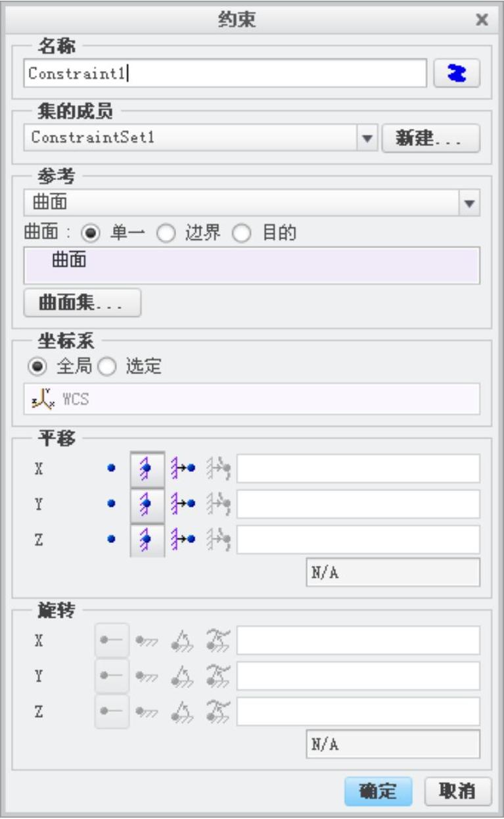
Task: Open the ConstraintSet1 dropdown list
Action: [x=367, y=139]
